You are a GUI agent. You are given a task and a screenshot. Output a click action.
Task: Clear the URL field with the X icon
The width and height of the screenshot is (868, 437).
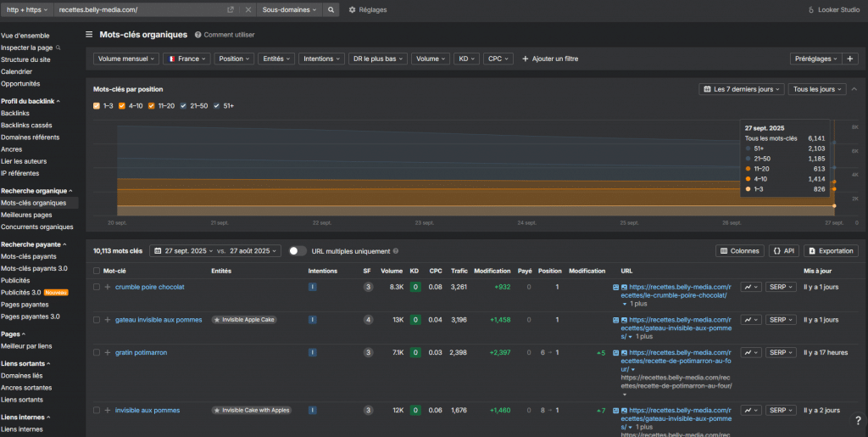click(x=248, y=9)
